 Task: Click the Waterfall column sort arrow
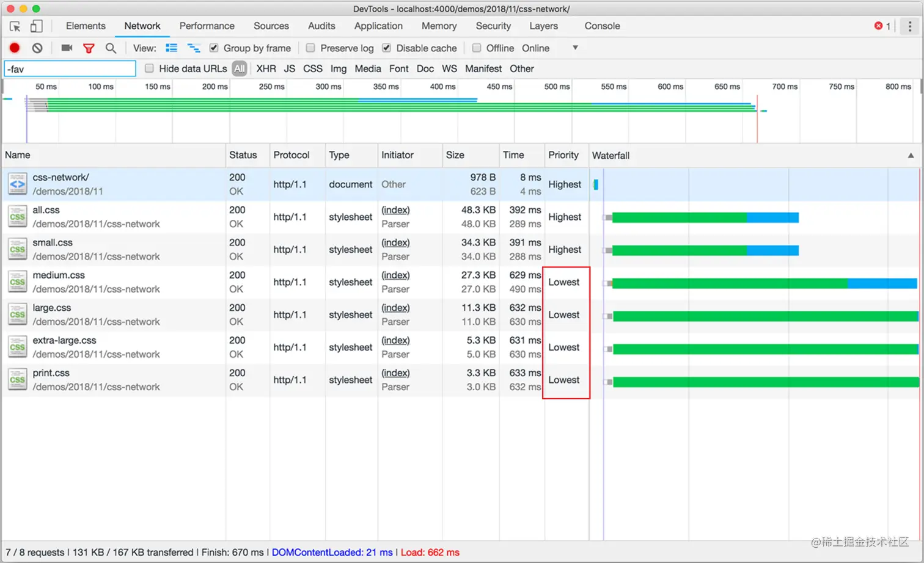point(911,156)
